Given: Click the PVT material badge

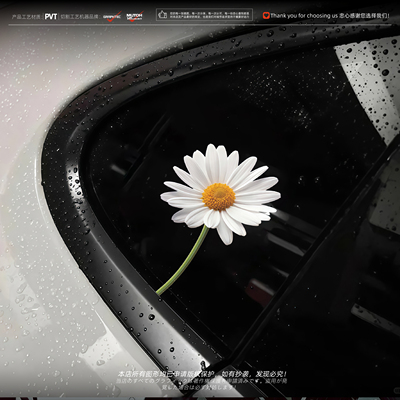Looking at the screenshot, I should click(51, 16).
